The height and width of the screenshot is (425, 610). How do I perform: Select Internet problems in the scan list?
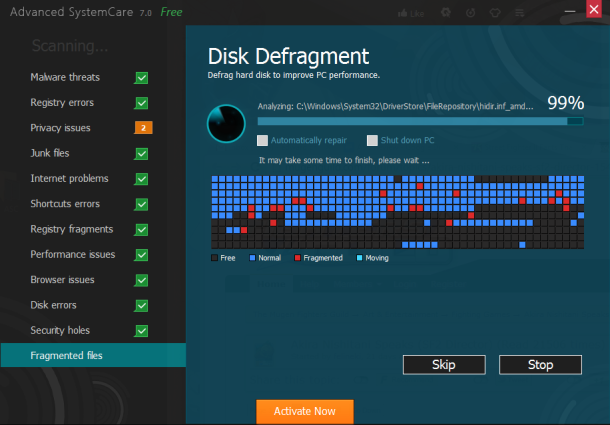pyautogui.click(x=69, y=178)
